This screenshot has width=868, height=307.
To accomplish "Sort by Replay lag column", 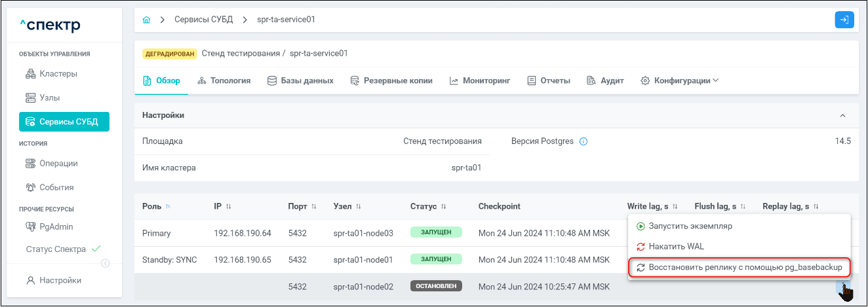I will click(816, 207).
